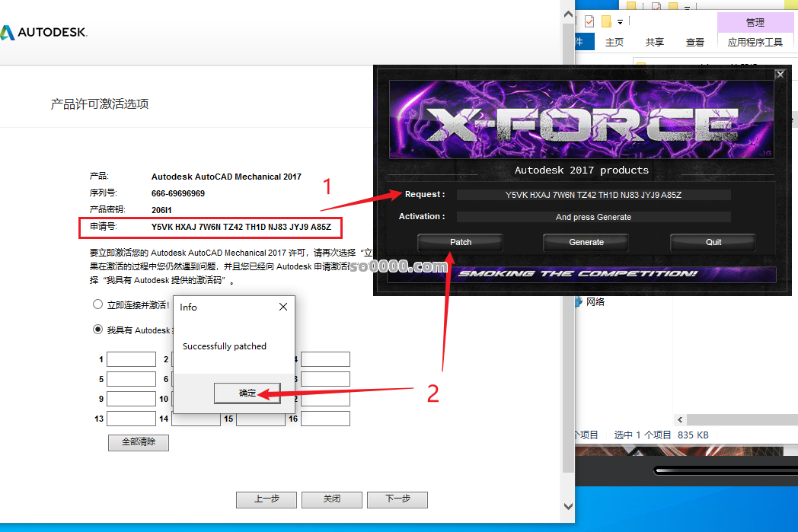The image size is (798, 532).
Task: Click the Autodesk logo in the activation window
Action: (x=43, y=32)
